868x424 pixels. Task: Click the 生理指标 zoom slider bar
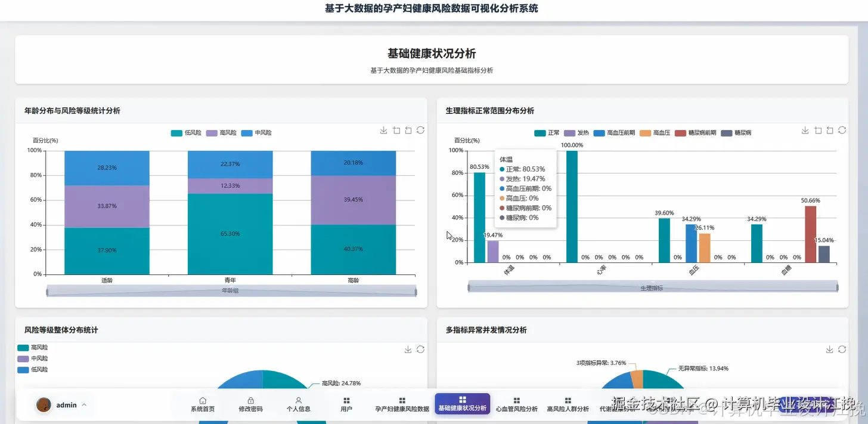click(x=653, y=287)
